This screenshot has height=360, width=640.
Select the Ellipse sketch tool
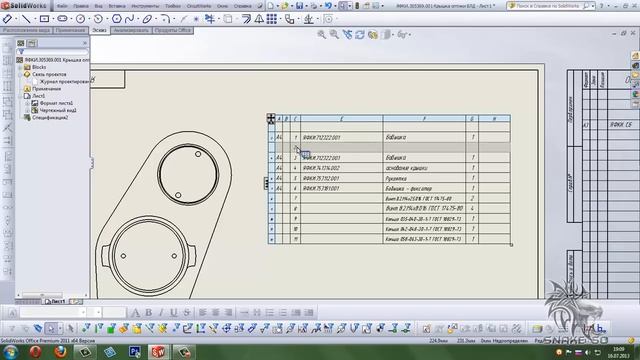147,19
